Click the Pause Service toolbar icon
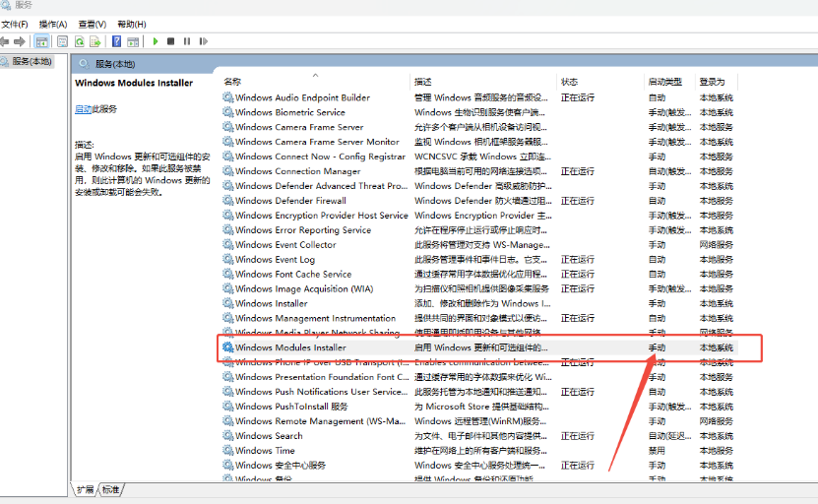 [187, 41]
